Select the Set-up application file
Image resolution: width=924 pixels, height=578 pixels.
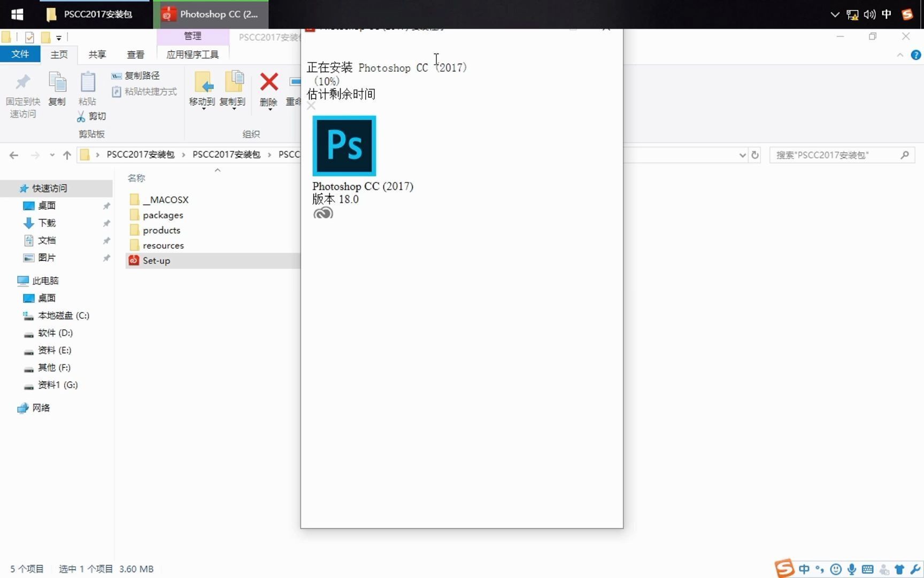coord(213,261)
